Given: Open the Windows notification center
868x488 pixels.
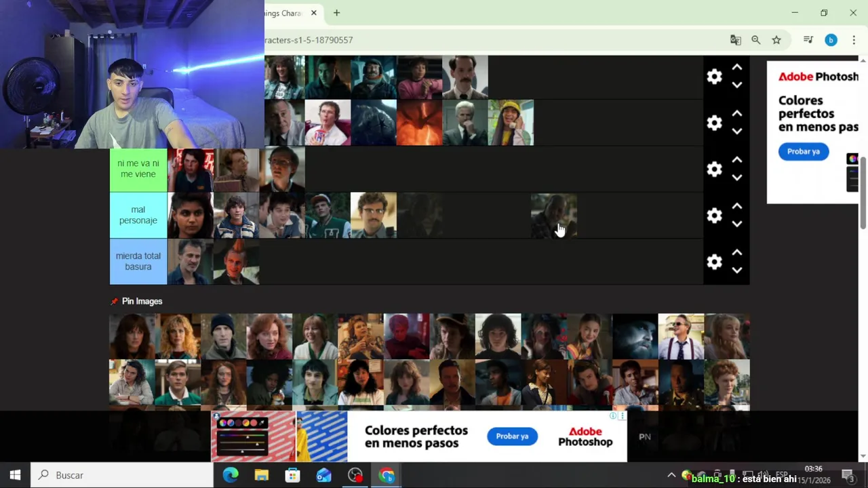Looking at the screenshot, I should (x=848, y=475).
